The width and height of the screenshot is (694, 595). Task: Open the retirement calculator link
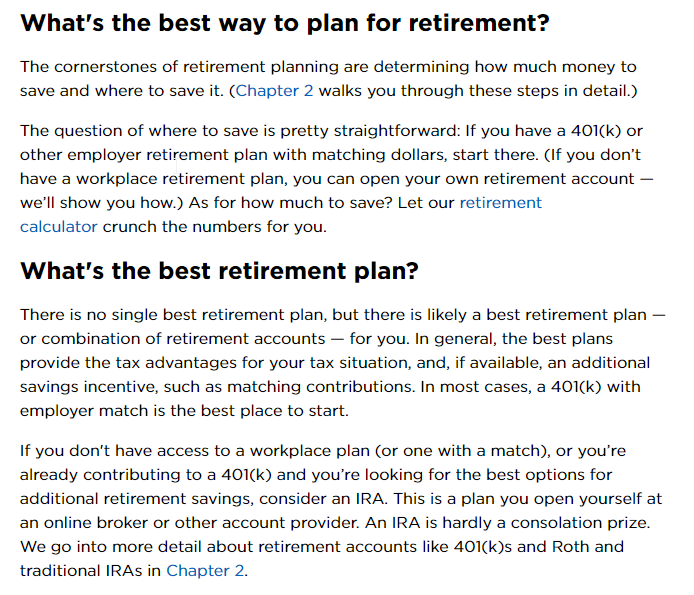coord(500,202)
